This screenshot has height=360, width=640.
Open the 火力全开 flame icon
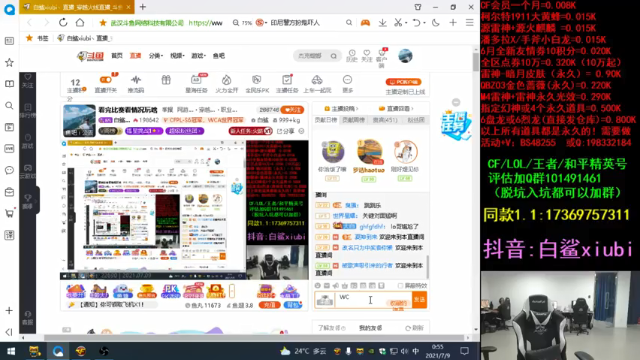tap(227, 84)
